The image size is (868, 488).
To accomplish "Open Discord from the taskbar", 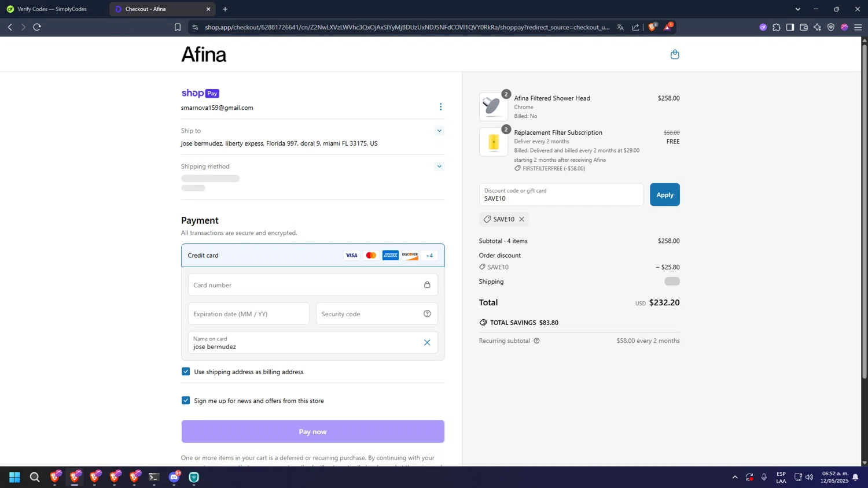I will coord(174,478).
